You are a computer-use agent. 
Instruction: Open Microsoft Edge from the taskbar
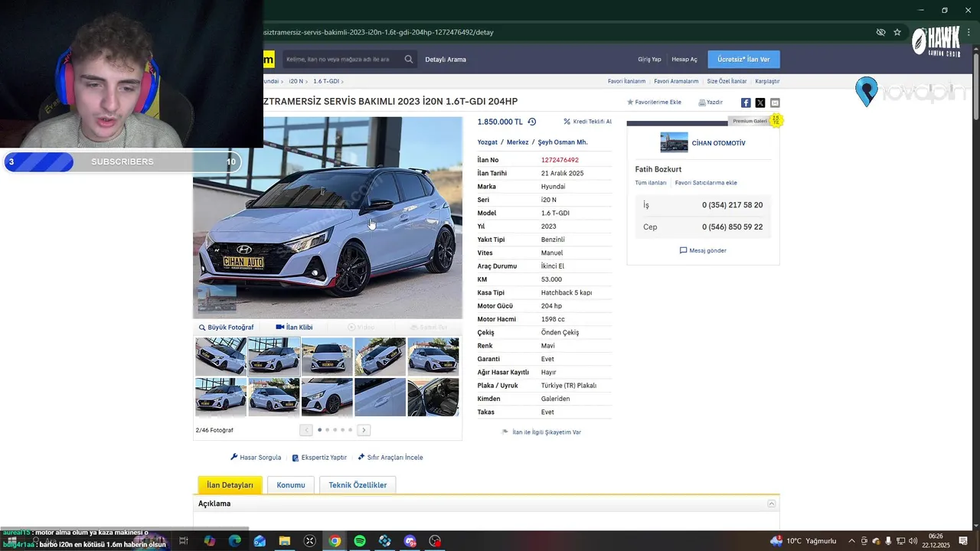tap(234, 541)
